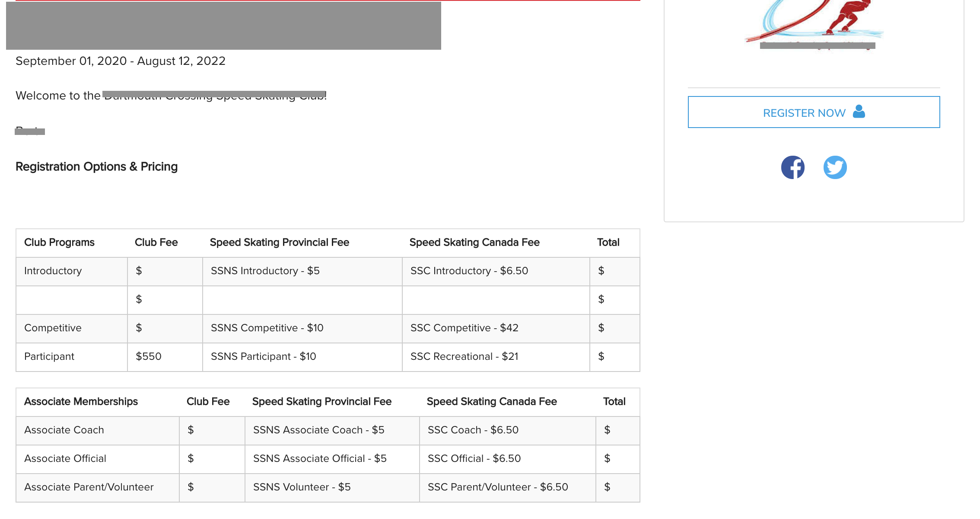
Task: Click the Club Programs column header
Action: tap(59, 242)
